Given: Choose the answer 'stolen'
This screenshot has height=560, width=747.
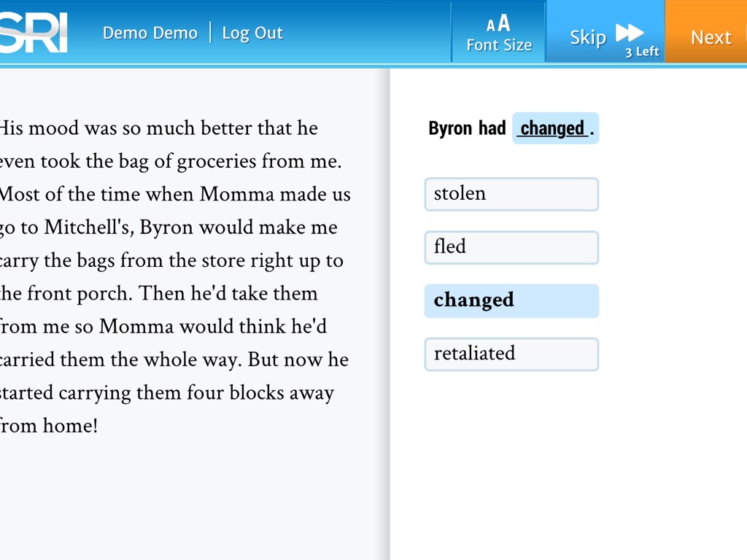Looking at the screenshot, I should point(511,194).
